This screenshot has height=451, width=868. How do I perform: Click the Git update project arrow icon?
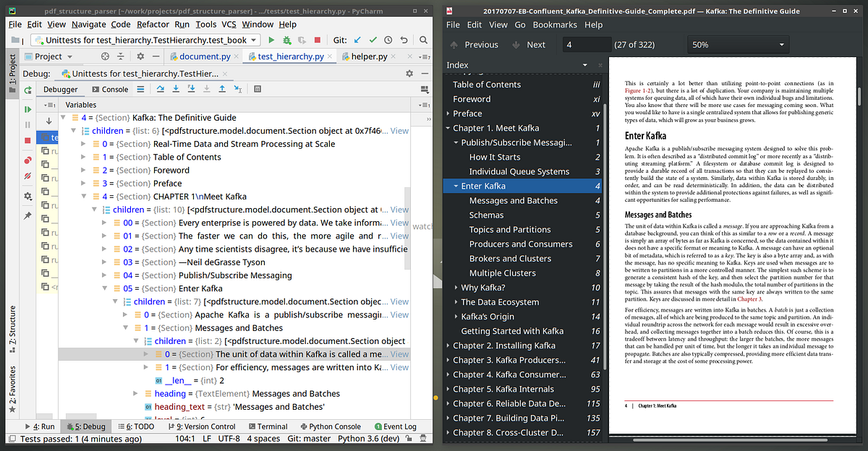[x=358, y=40]
